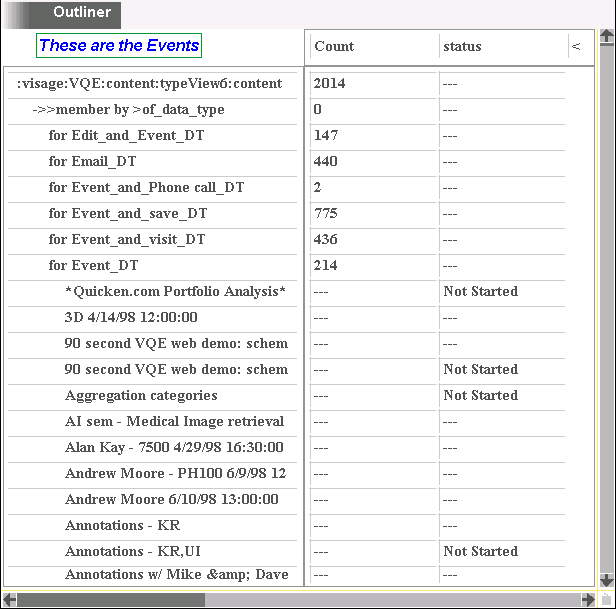Screen dimensions: 616x609
Task: Click the 'These are the Events' title field
Action: pyautogui.click(x=119, y=45)
